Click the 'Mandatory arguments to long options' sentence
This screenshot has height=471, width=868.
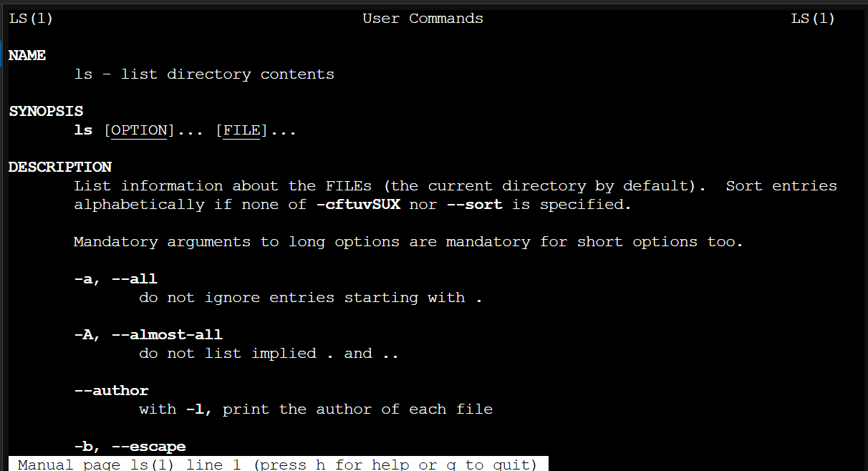pyautogui.click(x=408, y=241)
